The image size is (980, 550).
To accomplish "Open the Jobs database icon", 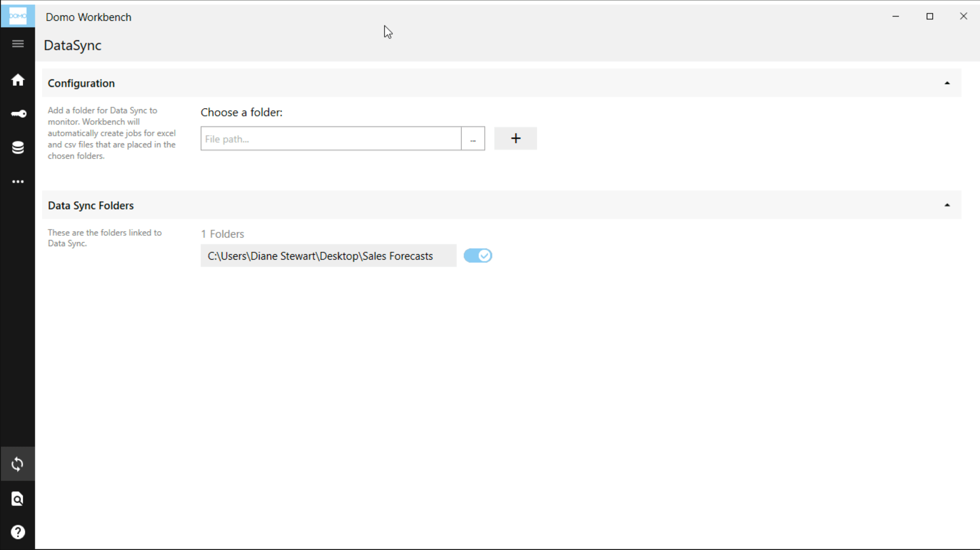I will point(17,147).
